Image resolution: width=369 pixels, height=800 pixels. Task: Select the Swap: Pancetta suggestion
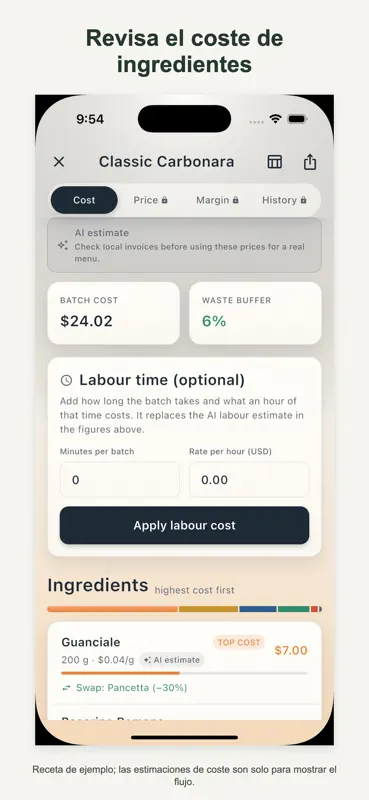125,688
